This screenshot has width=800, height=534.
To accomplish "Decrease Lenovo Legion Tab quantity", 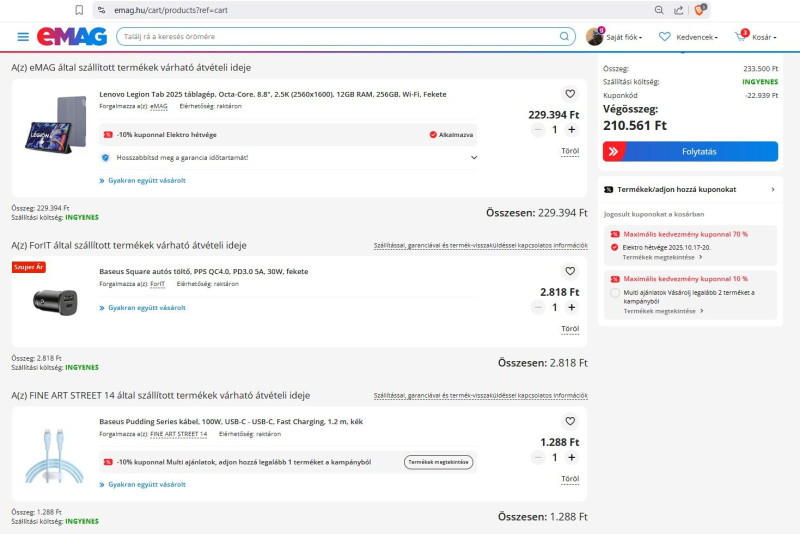I will [x=538, y=130].
